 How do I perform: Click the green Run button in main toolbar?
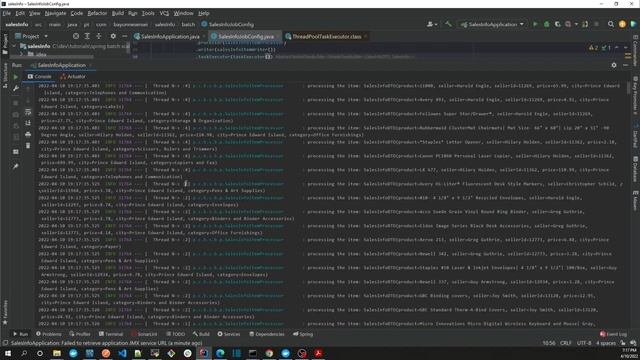click(535, 24)
